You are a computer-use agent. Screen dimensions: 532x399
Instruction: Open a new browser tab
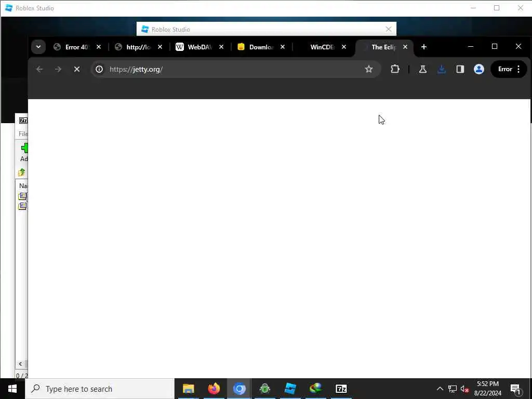point(424,47)
